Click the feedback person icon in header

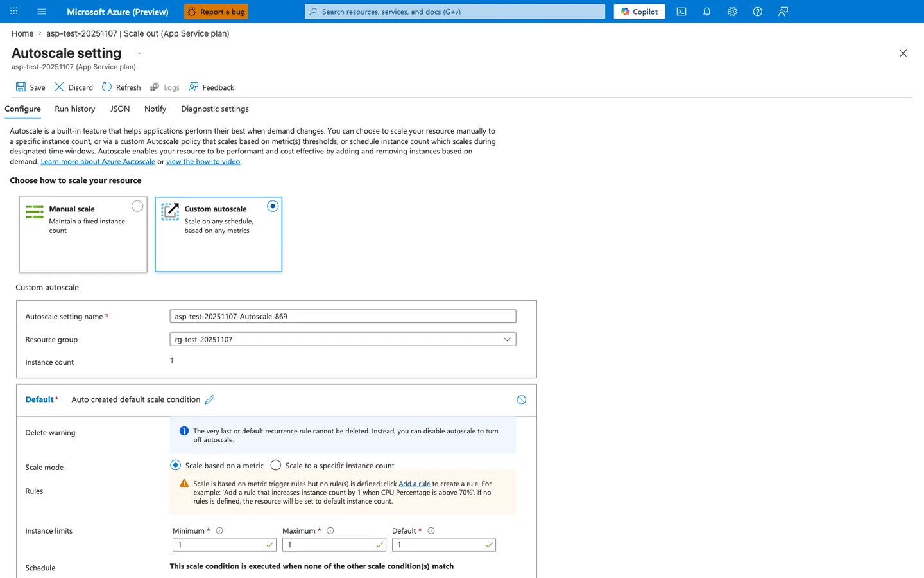click(783, 12)
